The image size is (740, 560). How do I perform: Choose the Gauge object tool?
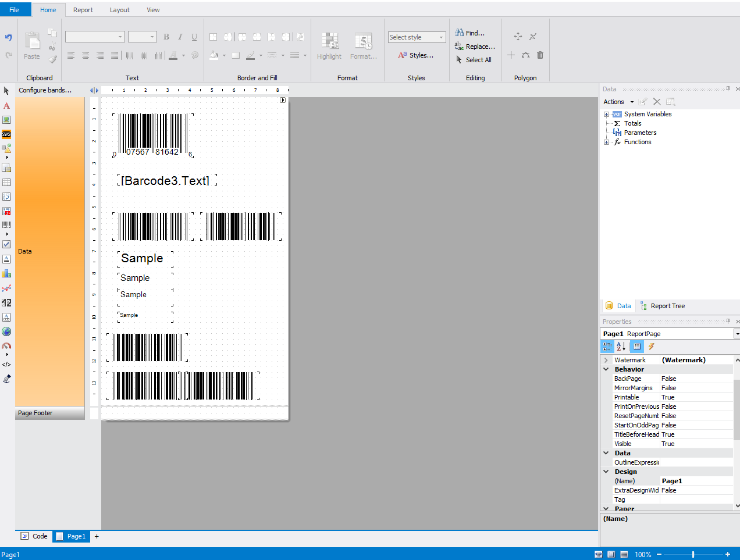(x=6, y=346)
